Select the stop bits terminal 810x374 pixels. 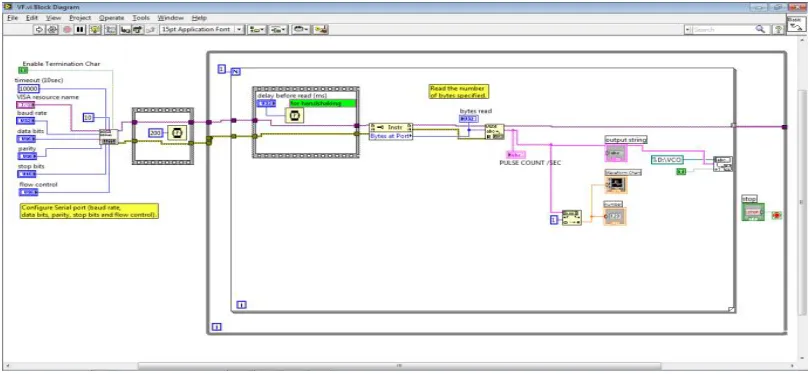tap(27, 174)
